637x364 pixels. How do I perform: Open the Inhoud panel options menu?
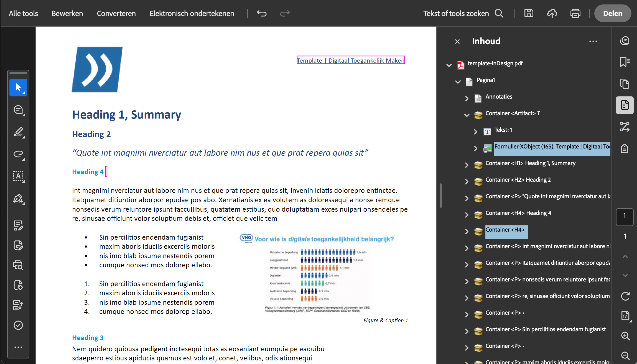[593, 41]
